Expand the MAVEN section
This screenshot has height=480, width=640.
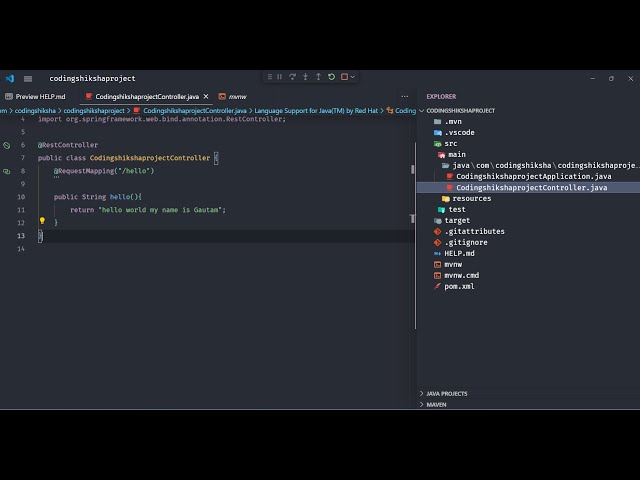coord(436,405)
